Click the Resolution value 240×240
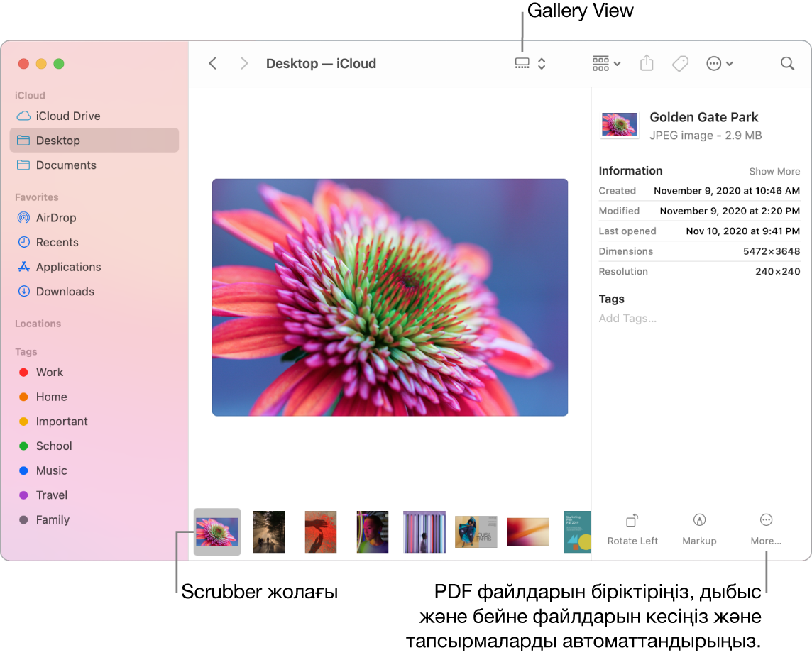Viewport: 812px width, 655px height. tap(777, 271)
